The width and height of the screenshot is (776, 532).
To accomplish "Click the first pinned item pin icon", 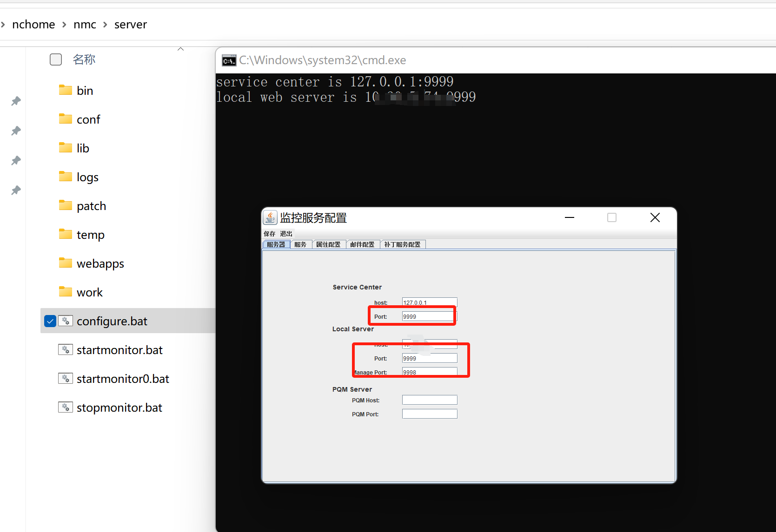I will pos(16,101).
